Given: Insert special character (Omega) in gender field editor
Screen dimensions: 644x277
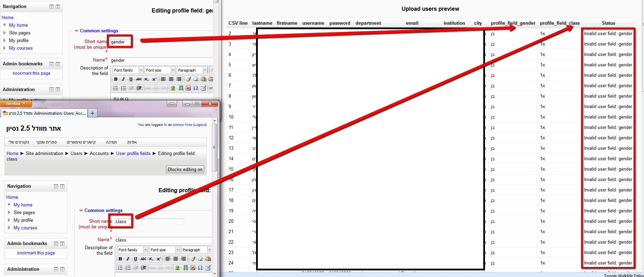Looking at the screenshot, I should coord(196,88).
